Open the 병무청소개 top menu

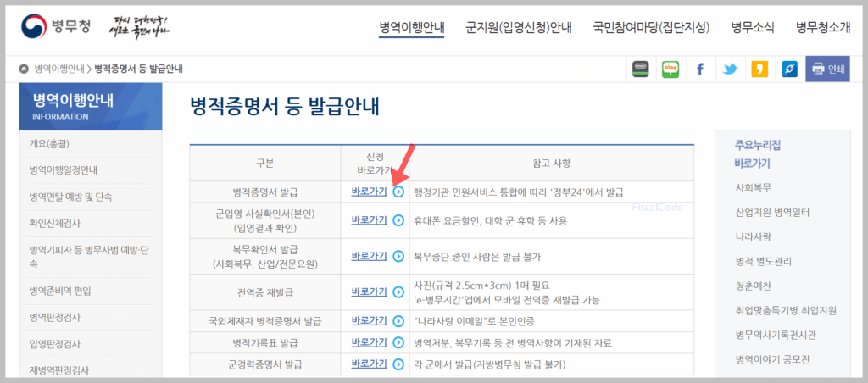(822, 27)
